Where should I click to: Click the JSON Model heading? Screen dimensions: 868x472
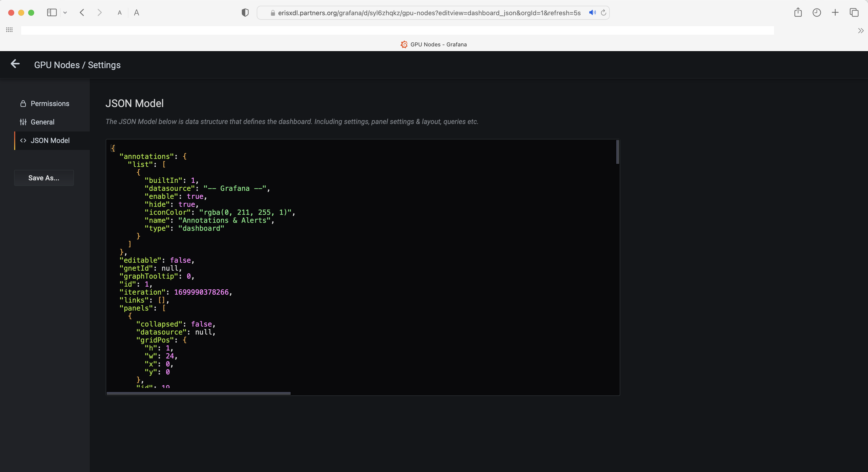pyautogui.click(x=134, y=104)
